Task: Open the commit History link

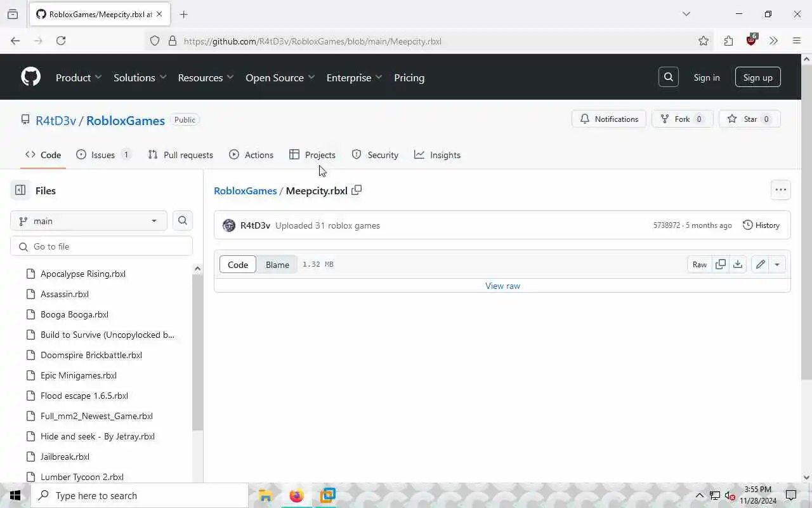Action: coord(761,225)
